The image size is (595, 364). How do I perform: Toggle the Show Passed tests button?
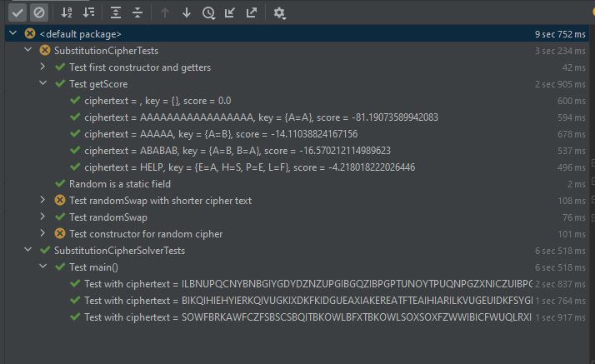[x=17, y=12]
